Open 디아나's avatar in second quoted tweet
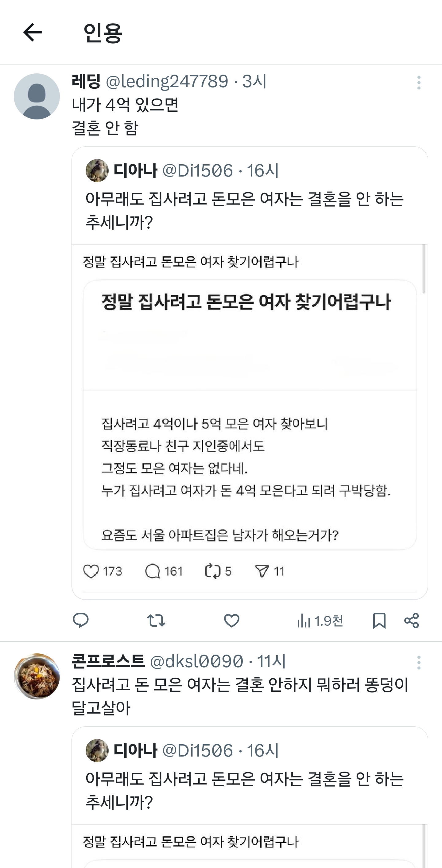 click(x=97, y=750)
